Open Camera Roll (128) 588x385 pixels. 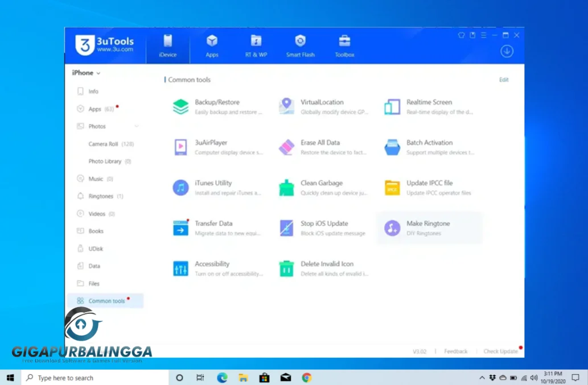coord(111,144)
